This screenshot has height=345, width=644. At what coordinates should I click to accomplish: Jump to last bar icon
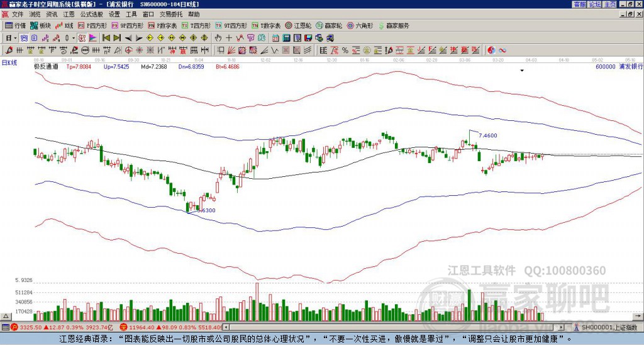pos(117,38)
